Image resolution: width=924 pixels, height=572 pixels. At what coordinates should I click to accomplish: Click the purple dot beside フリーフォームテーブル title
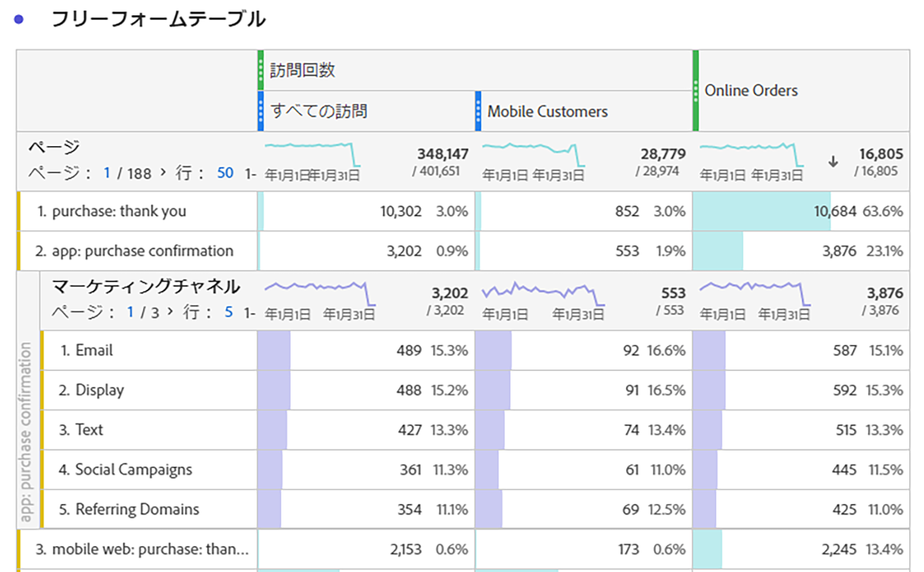[x=19, y=19]
